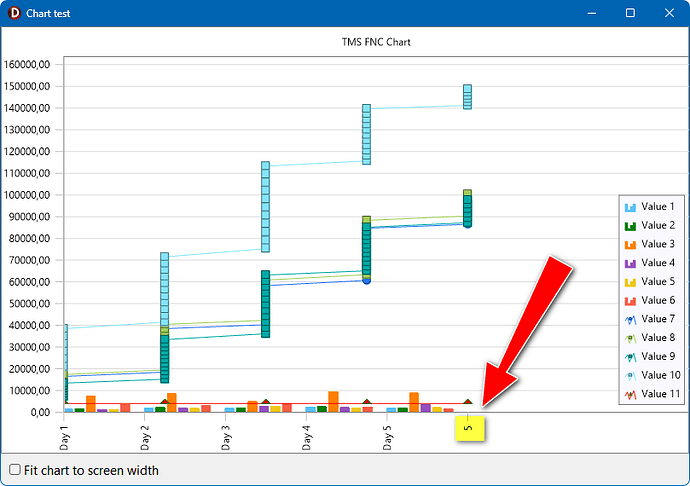Click the 50000,00 y-axis value
The width and height of the screenshot is (690, 486).
[x=29, y=304]
